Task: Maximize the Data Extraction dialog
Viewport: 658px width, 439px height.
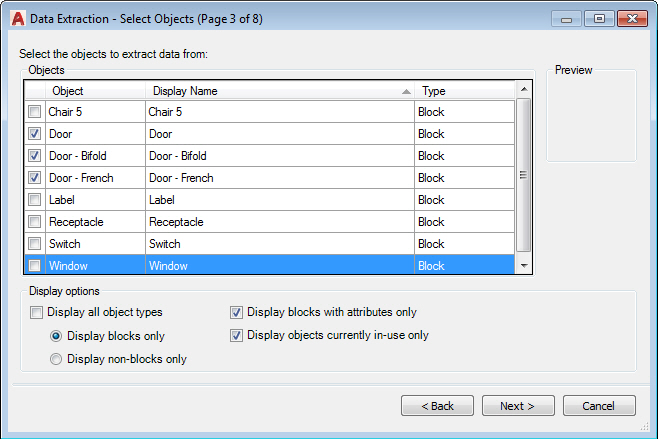Action: tap(599, 19)
